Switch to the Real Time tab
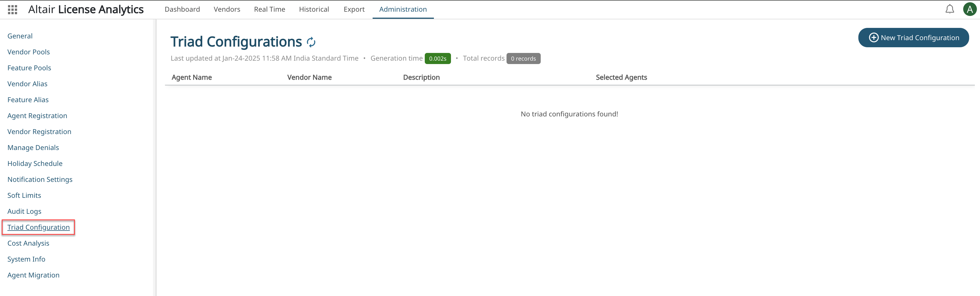Screen dimensions: 980x296 (269, 9)
